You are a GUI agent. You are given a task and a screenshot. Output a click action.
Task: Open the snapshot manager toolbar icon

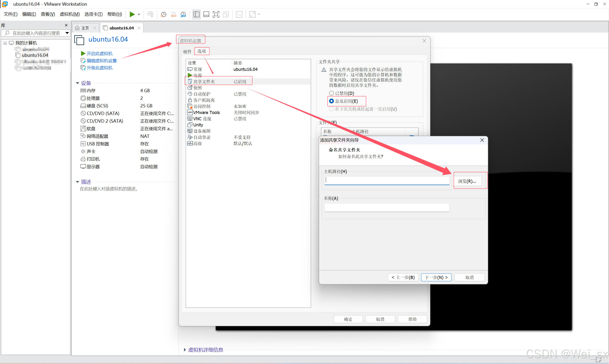click(x=183, y=14)
